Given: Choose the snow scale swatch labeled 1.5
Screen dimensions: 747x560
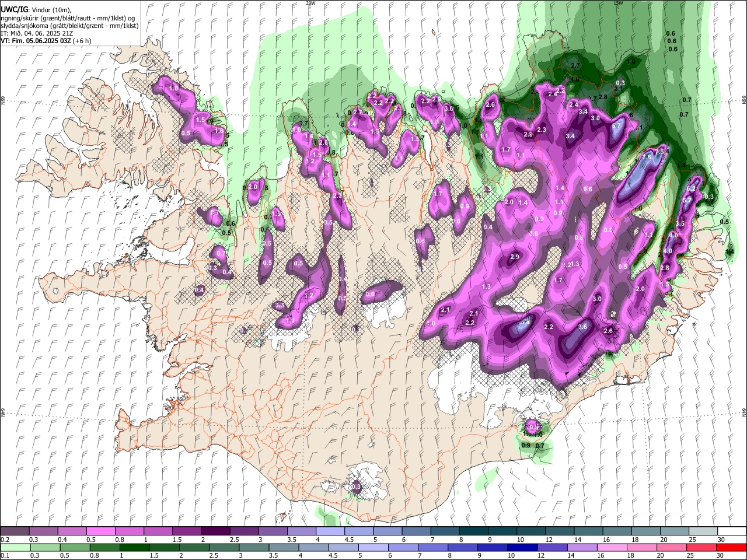Looking at the screenshot, I should pyautogui.click(x=186, y=531).
